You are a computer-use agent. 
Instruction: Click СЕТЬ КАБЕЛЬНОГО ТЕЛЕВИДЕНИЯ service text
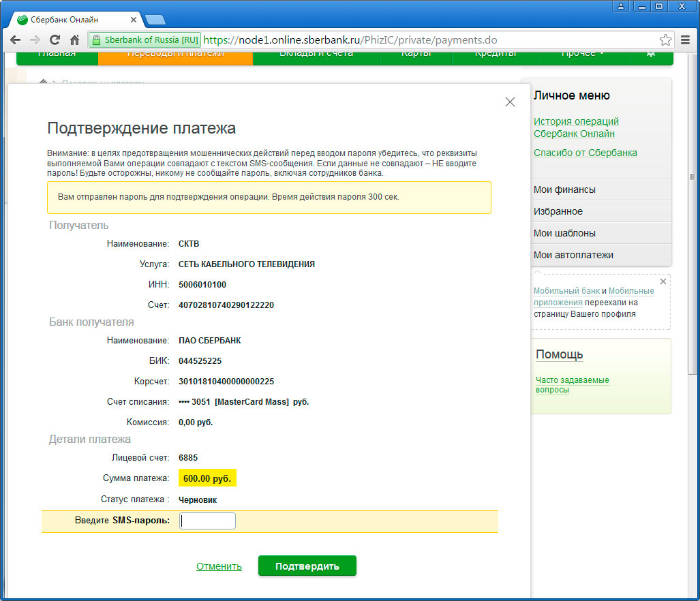pyautogui.click(x=247, y=264)
